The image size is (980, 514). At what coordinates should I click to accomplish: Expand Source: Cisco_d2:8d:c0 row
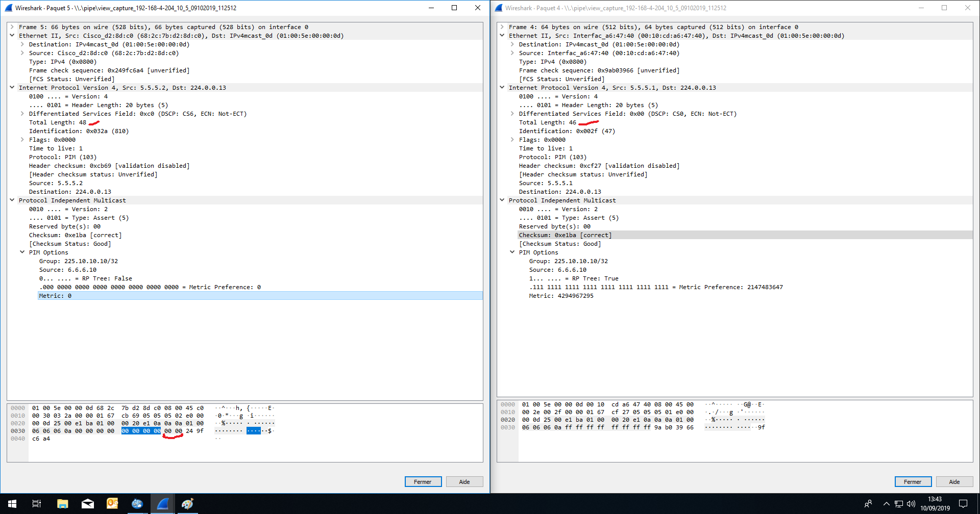(x=22, y=53)
